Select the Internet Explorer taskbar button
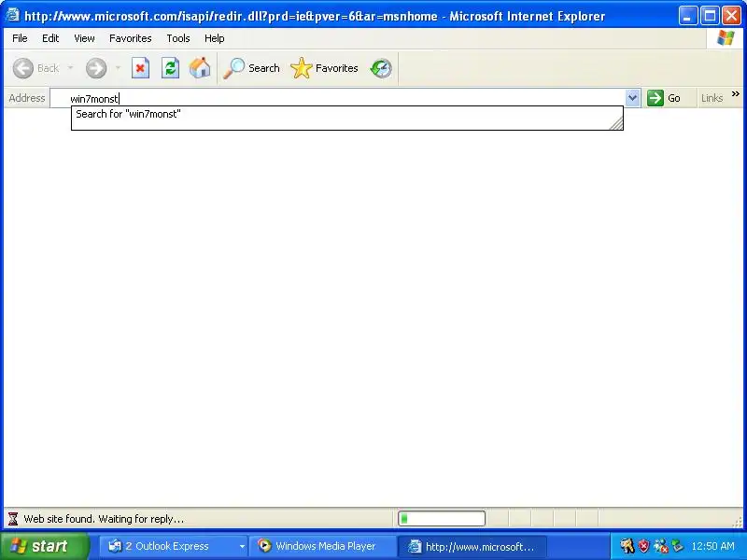The width and height of the screenshot is (747, 560). [472, 547]
